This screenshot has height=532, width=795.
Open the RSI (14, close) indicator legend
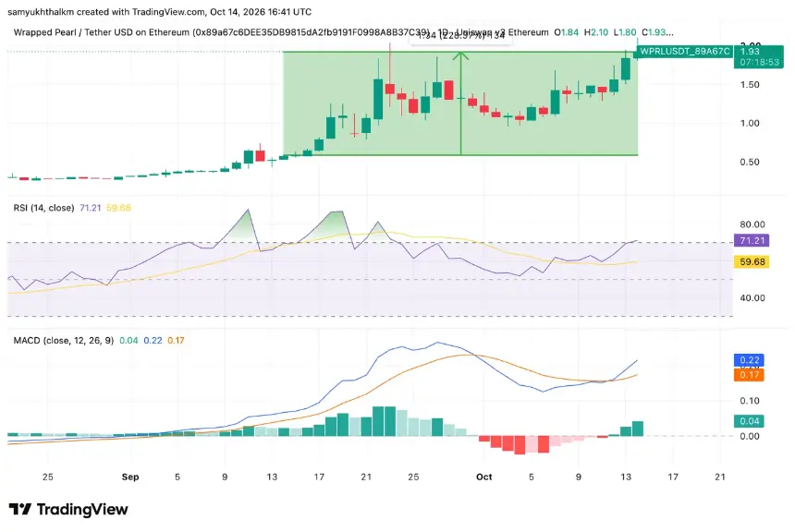click(x=43, y=208)
